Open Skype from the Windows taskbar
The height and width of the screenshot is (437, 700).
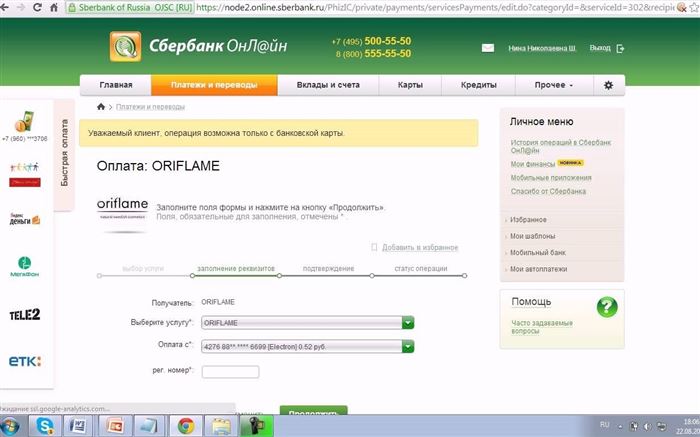[x=45, y=426]
